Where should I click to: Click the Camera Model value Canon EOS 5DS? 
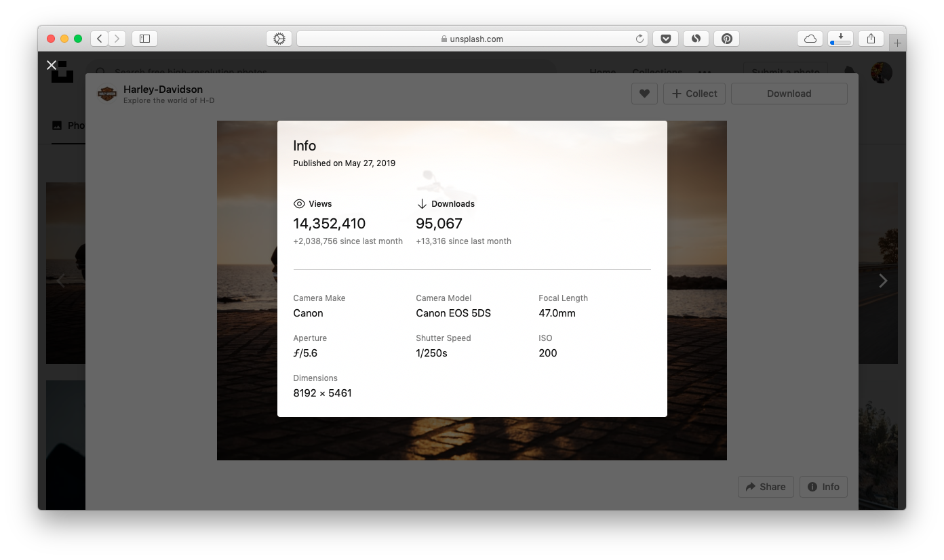tap(453, 313)
